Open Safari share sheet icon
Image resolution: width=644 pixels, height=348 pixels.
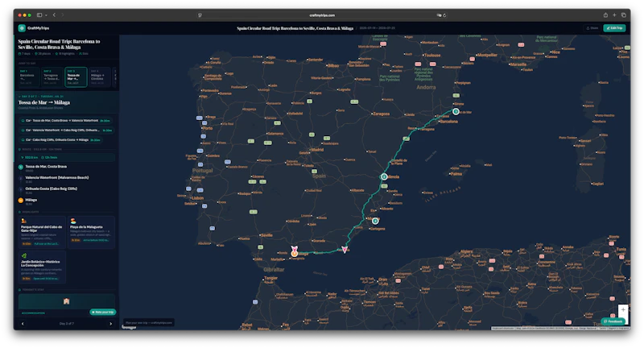[x=605, y=14]
